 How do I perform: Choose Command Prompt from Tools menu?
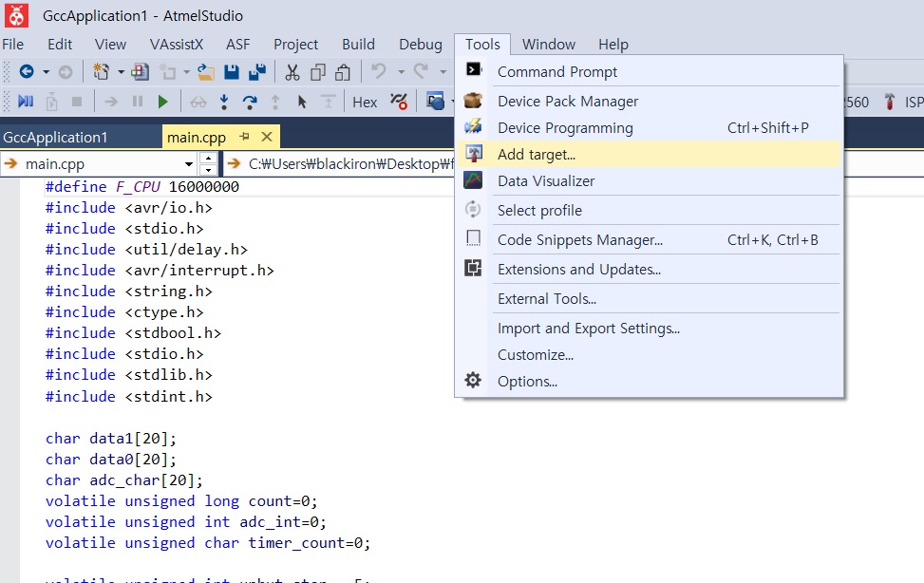[x=649, y=71]
